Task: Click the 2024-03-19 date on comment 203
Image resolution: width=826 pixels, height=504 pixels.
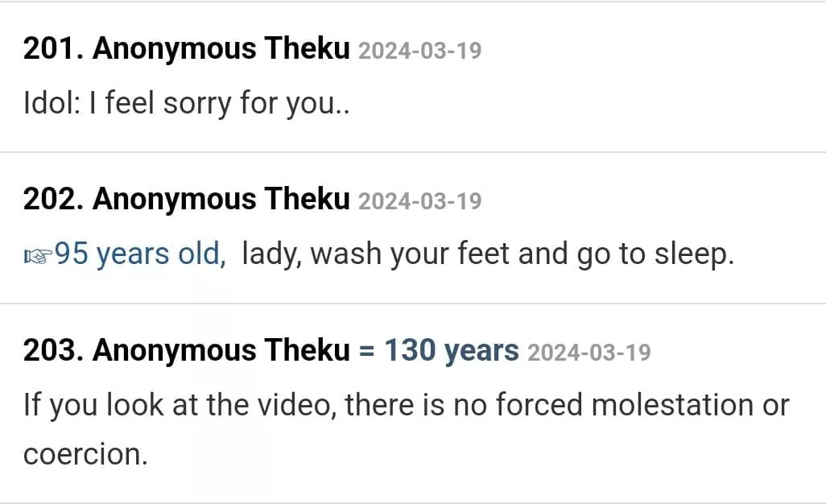Action: (589, 353)
